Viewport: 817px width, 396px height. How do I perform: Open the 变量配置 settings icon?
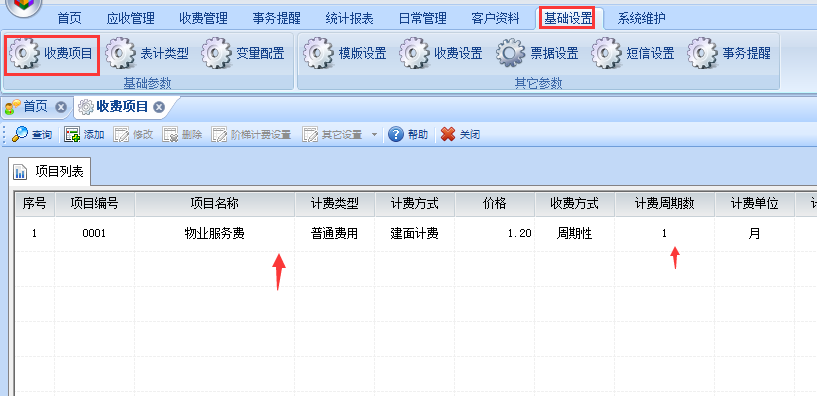point(216,53)
